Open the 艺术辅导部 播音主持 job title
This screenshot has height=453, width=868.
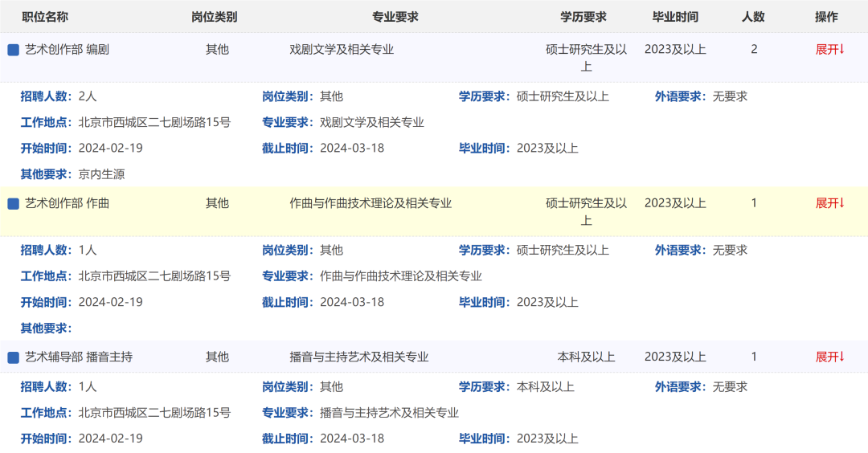click(78, 357)
